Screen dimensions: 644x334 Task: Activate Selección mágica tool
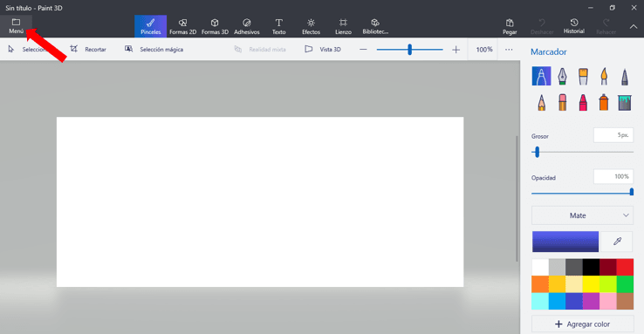pos(154,49)
